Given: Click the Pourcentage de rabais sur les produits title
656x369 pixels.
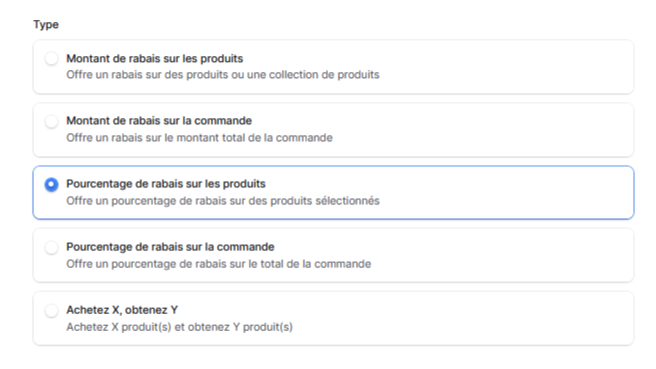Looking at the screenshot, I should pyautogui.click(x=166, y=184).
